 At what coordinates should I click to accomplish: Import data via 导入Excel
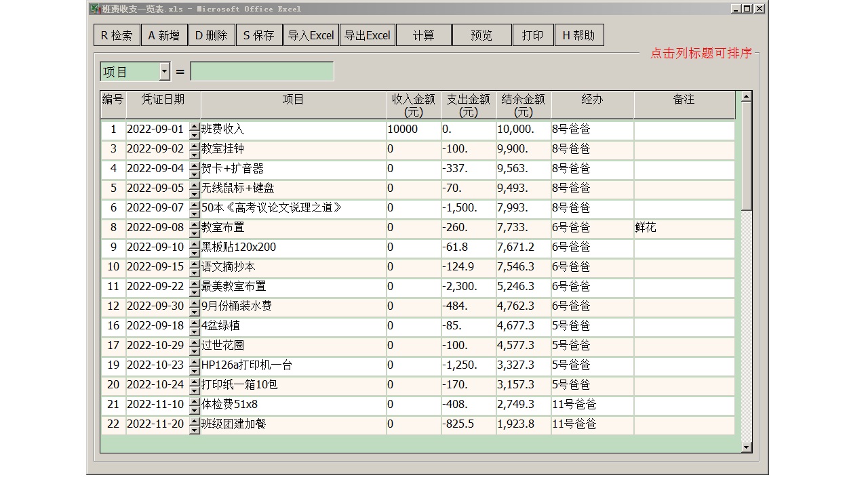coord(311,35)
